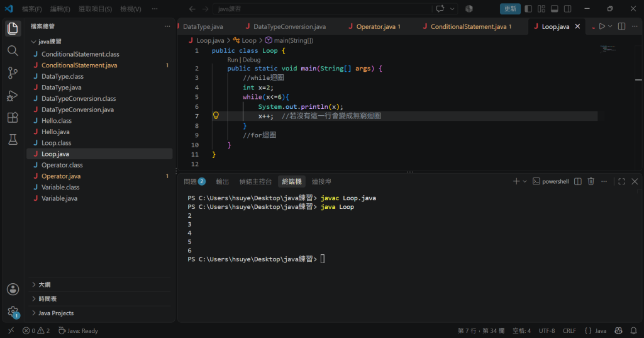Open more menu items ellipsis in menu bar
This screenshot has width=644, height=338.
pyautogui.click(x=155, y=9)
